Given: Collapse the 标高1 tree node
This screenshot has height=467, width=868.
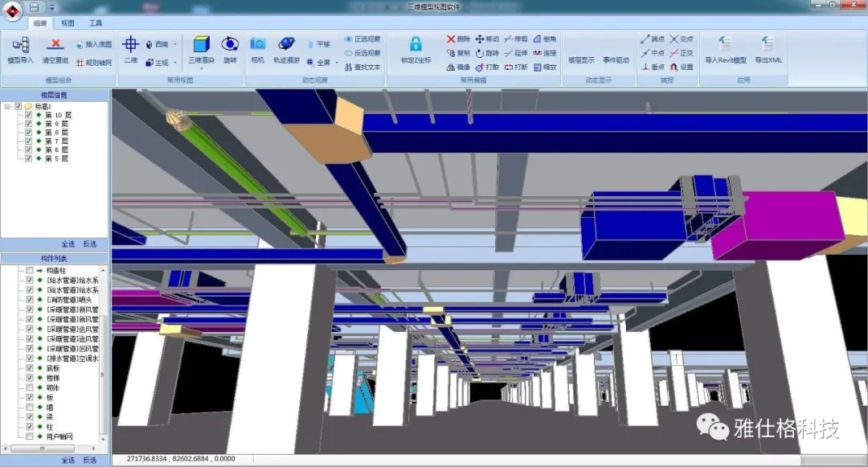Looking at the screenshot, I should coord(8,106).
